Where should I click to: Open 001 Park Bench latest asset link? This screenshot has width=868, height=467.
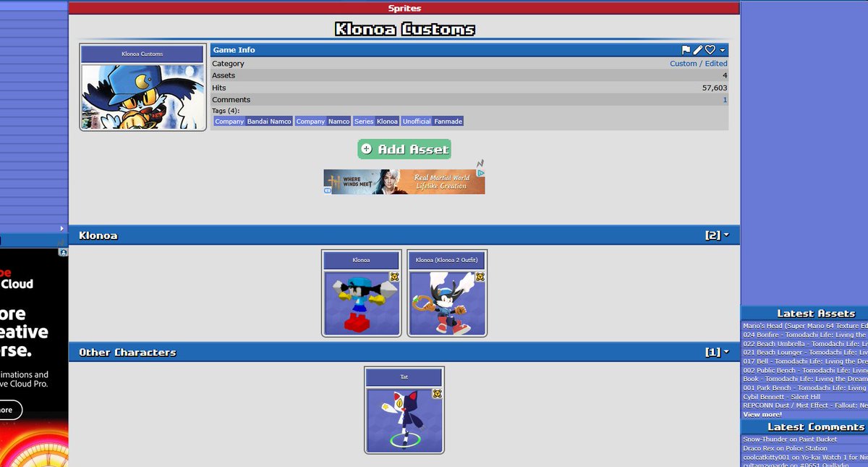tap(804, 388)
